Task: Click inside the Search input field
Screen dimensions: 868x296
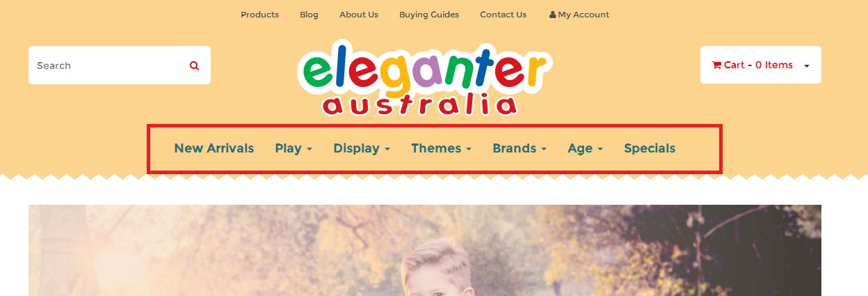Action: 104,65
